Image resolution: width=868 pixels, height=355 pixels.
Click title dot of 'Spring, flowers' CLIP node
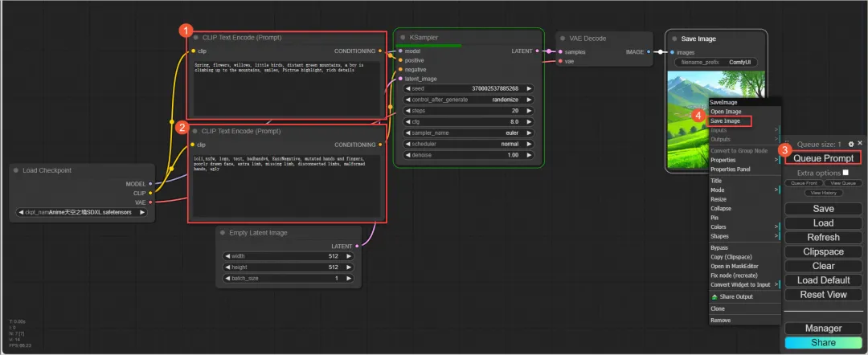click(195, 38)
